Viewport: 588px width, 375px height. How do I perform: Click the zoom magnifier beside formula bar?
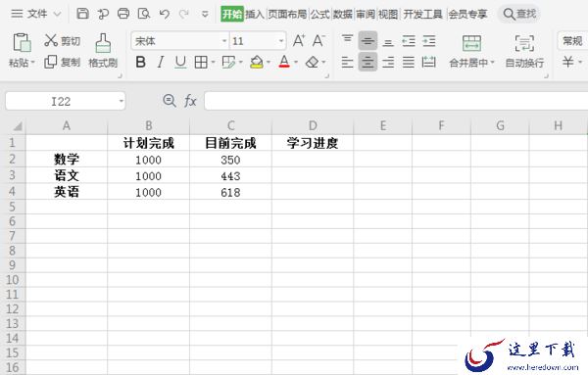point(170,101)
